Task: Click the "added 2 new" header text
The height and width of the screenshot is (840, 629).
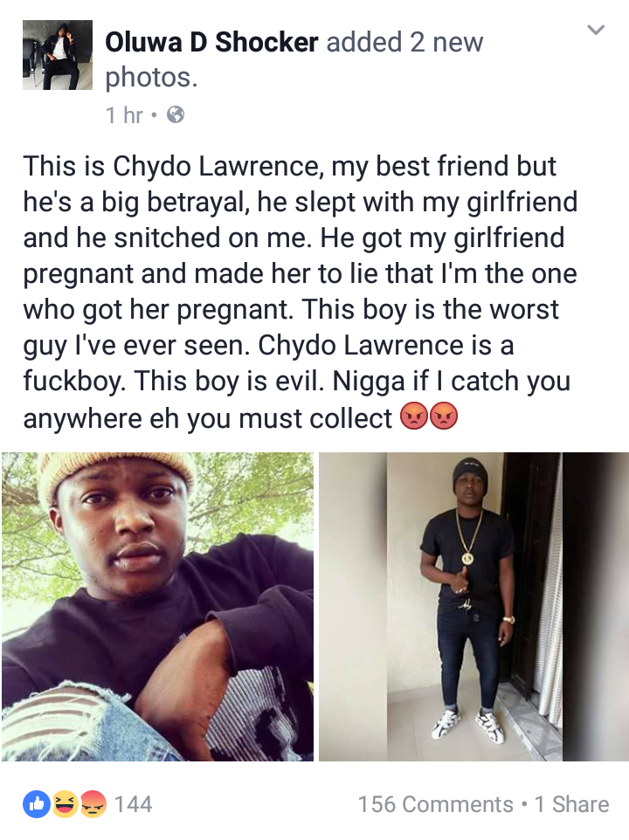Action: [405, 42]
